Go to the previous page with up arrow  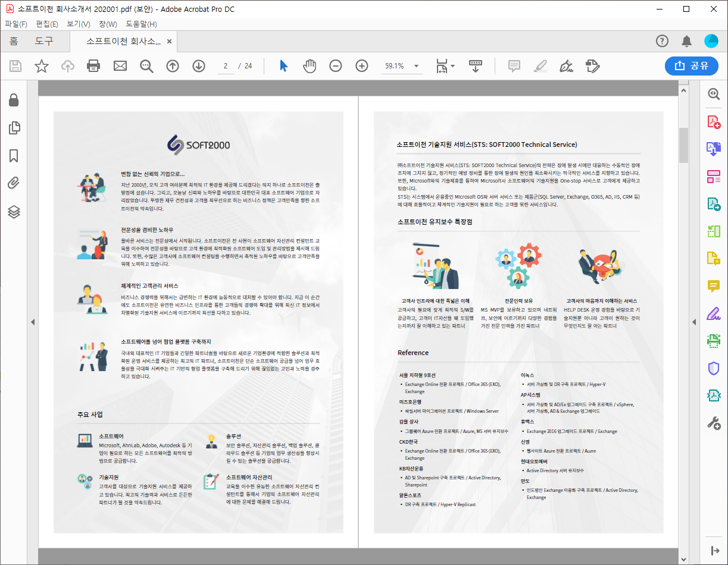coord(173,66)
